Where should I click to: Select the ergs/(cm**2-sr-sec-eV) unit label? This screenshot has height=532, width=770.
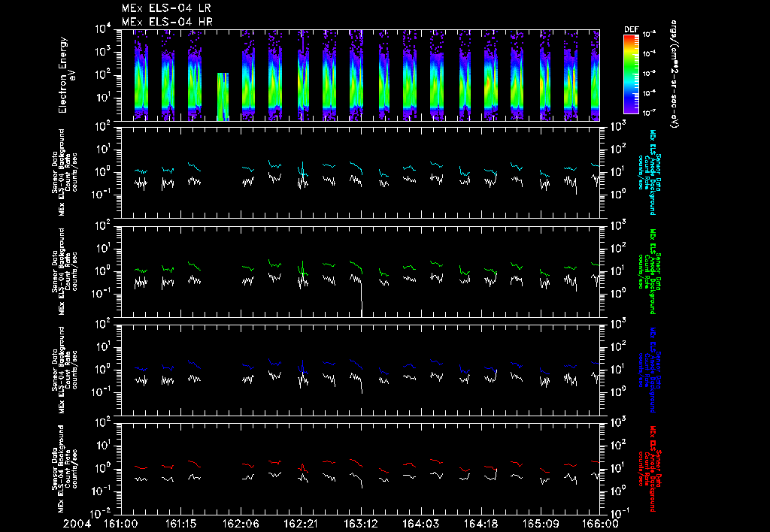click(674, 74)
